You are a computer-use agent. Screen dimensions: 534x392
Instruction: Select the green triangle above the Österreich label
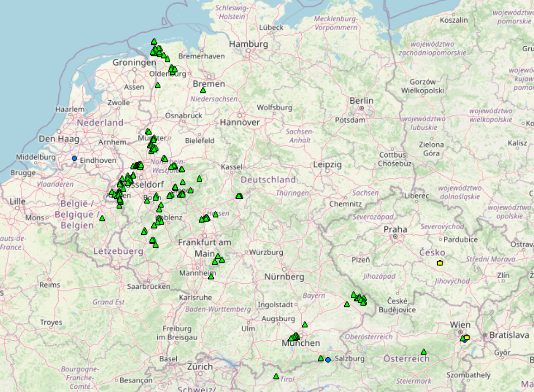tap(423, 352)
